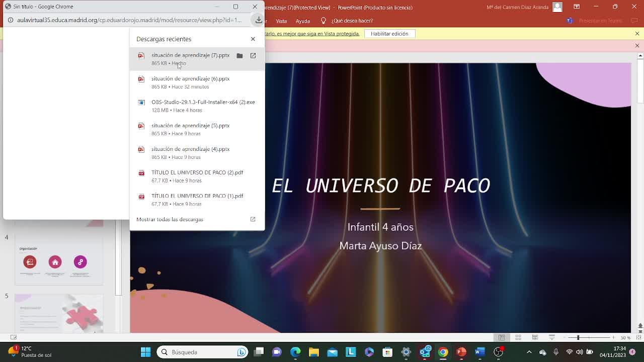This screenshot has width=644, height=362.
Task: Open Microsoft Edge from the taskbar
Action: point(295,352)
